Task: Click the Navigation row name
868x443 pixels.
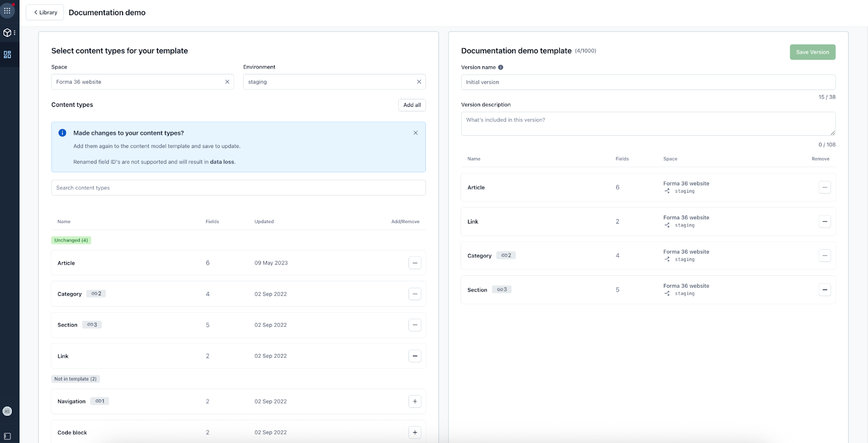Action: click(x=72, y=402)
